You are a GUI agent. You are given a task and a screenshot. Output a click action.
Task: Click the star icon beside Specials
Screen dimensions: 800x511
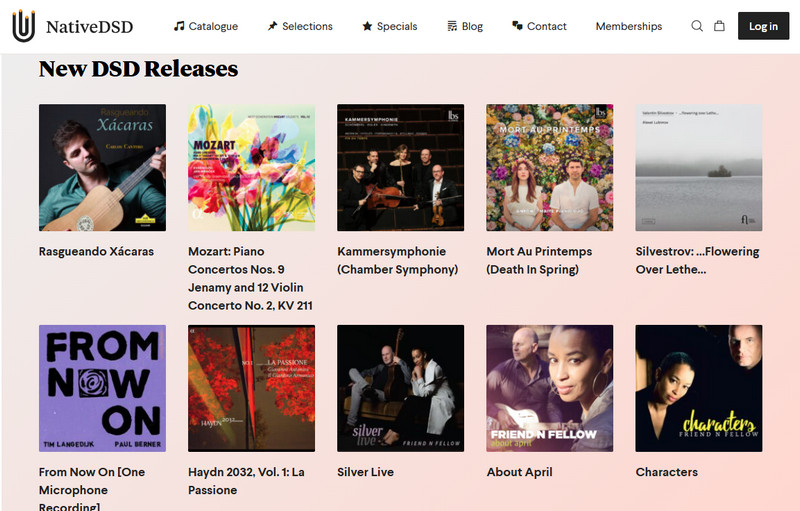367,26
